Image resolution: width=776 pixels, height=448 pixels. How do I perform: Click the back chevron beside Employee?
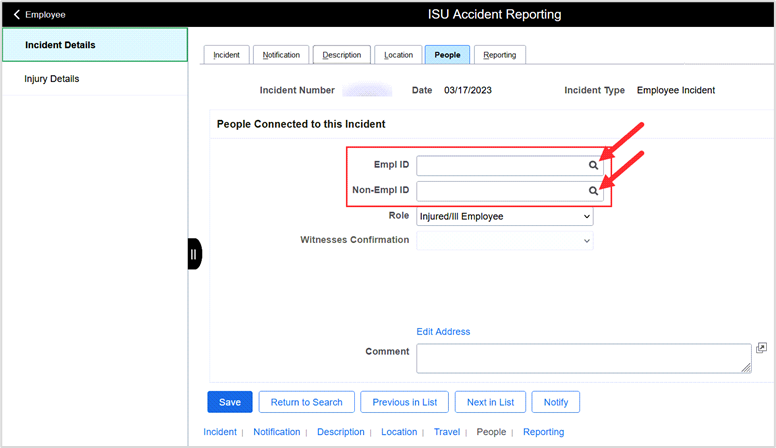[x=17, y=14]
